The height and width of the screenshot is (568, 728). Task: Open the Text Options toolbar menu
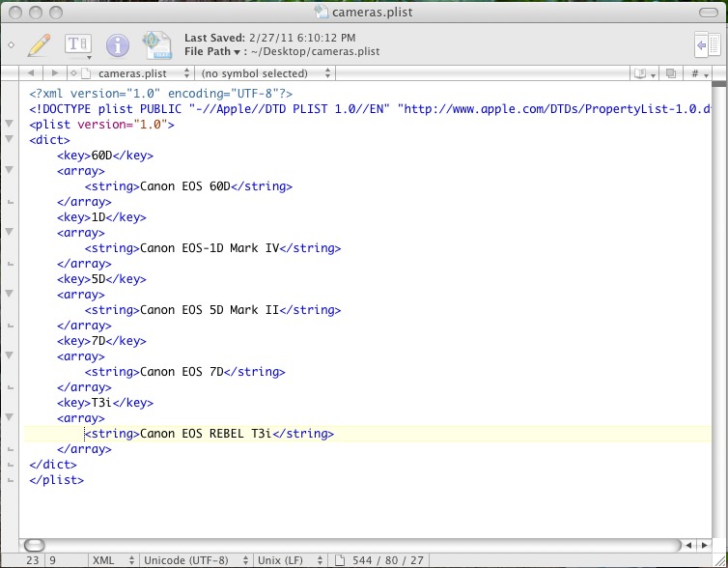[x=78, y=44]
